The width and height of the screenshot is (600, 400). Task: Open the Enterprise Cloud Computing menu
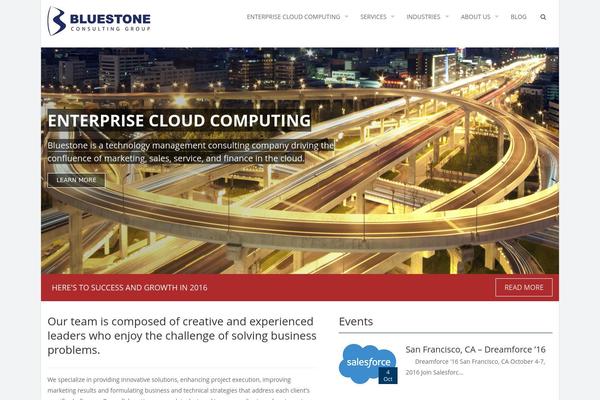click(x=293, y=17)
